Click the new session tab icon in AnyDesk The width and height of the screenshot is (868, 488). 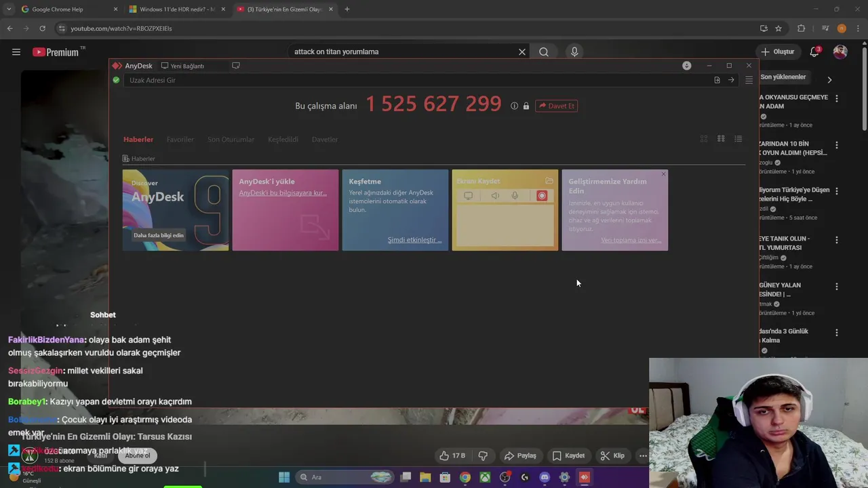tap(236, 66)
